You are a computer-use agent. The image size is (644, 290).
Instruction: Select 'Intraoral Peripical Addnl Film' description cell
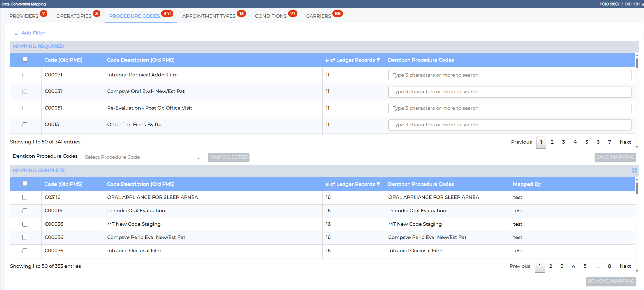213,75
